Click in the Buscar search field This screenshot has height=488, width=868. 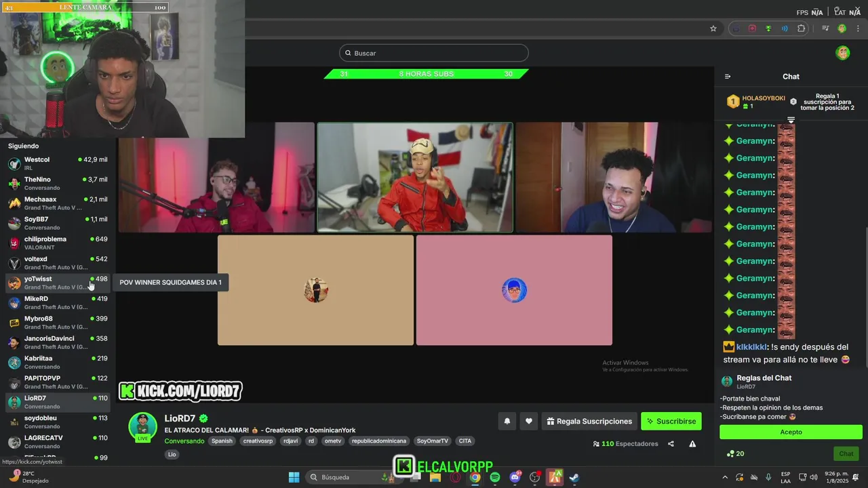tap(434, 53)
